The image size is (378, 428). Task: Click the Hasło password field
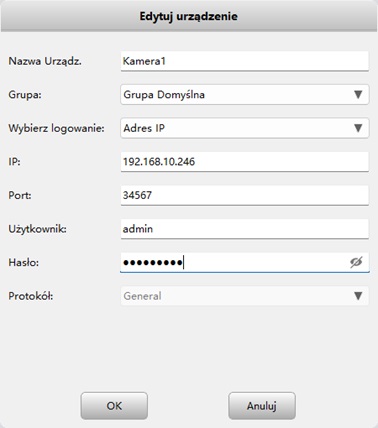click(245, 263)
